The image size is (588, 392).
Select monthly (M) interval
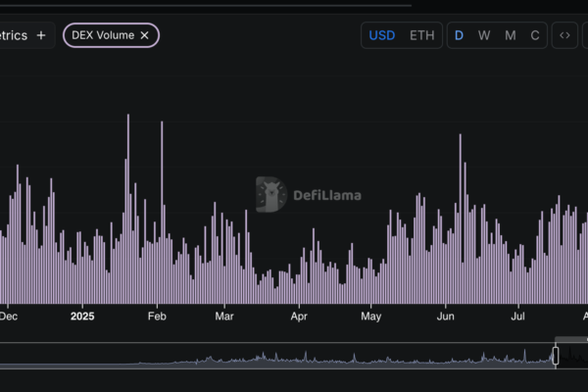tap(510, 35)
